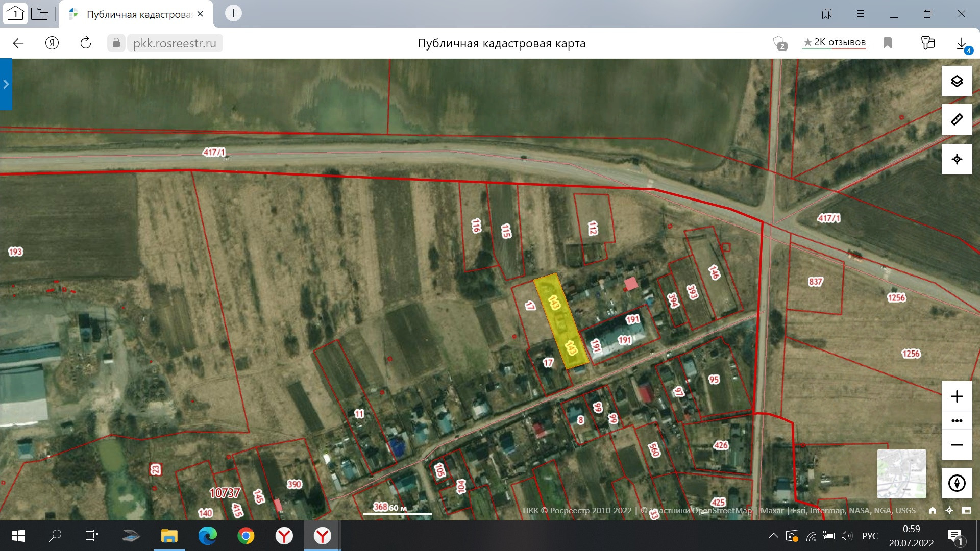This screenshot has width=980, height=551.
Task: Click the locate-me crosshair button
Action: pos(957,159)
